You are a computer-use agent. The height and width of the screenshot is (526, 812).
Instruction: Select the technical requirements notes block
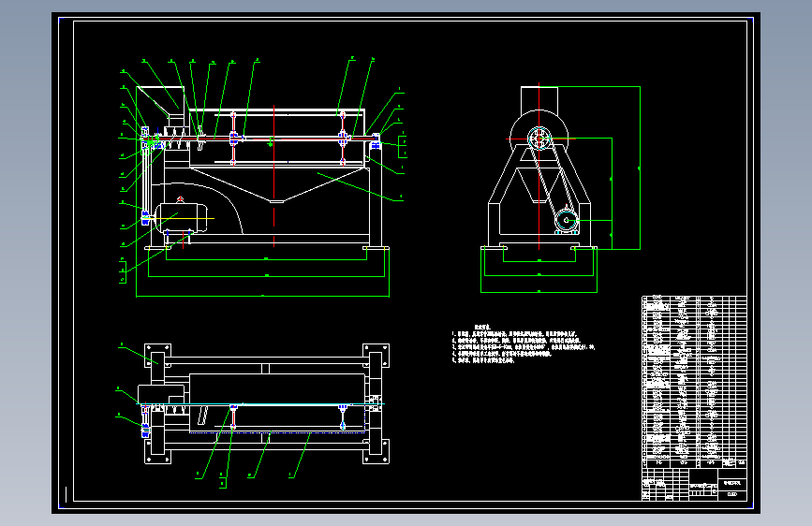coord(523,343)
